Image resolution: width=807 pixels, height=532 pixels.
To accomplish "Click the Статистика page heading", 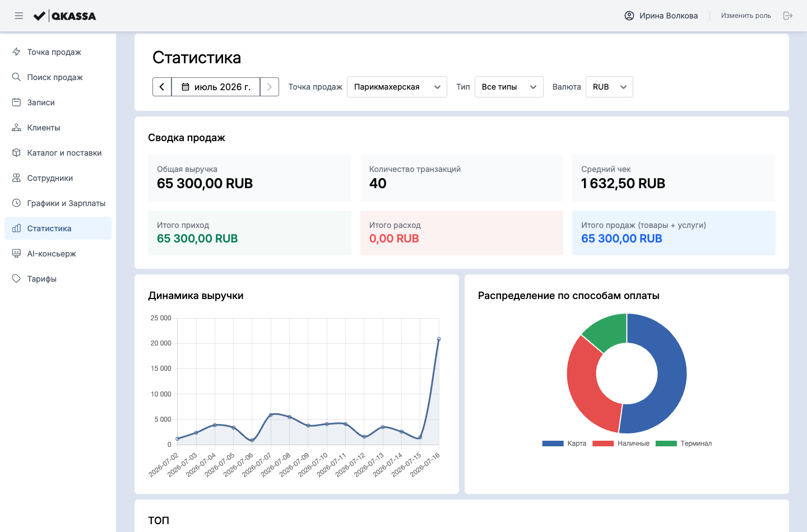I will click(x=197, y=58).
